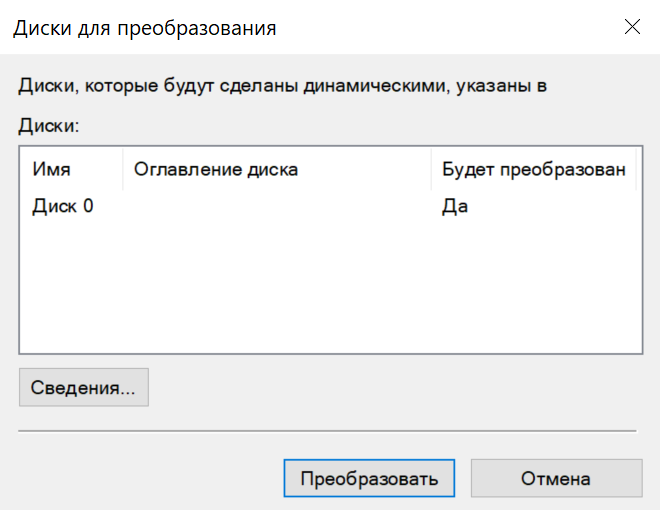Viewport: 660px width, 510px height.
Task: Sort list by the Имя column header
Action: click(52, 169)
